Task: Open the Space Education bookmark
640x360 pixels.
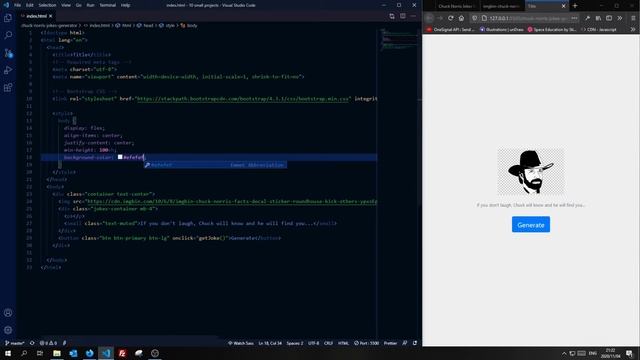Action: click(x=552, y=29)
